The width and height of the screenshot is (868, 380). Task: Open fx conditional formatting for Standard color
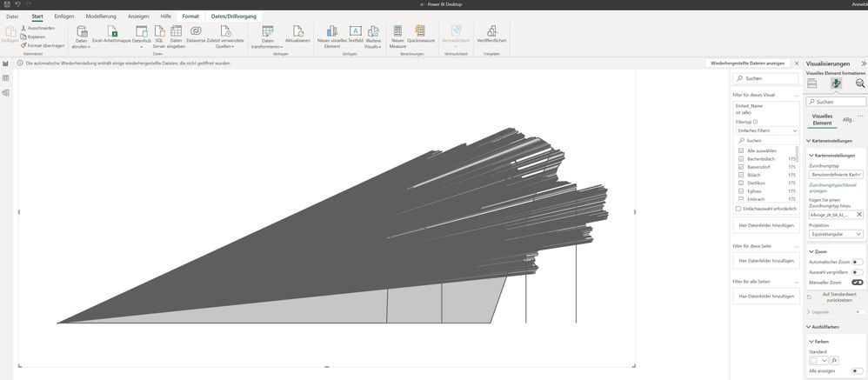point(834,360)
